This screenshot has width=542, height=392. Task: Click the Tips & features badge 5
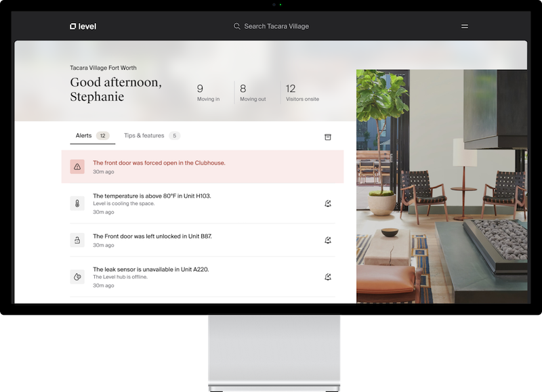[175, 135]
